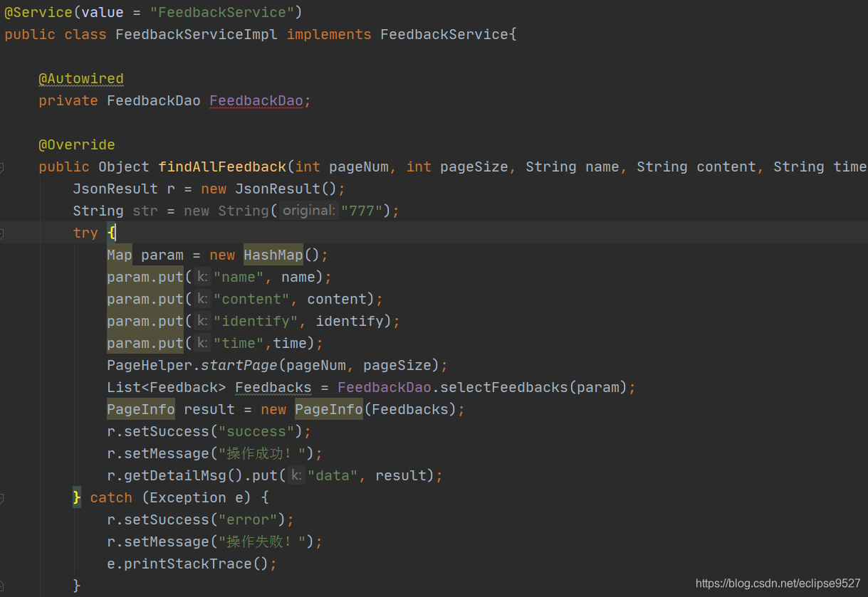Click the identify argument in param.put
This screenshot has height=597, width=868.
click(x=350, y=321)
